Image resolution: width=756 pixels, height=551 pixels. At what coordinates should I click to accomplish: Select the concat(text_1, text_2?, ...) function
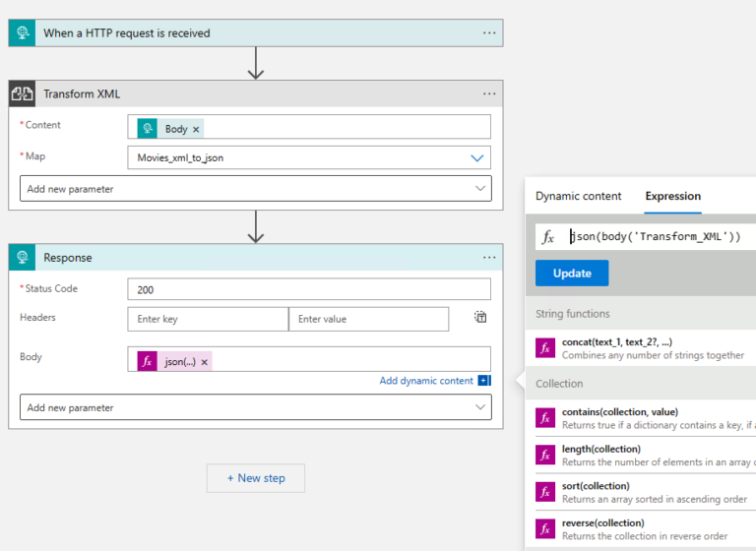point(646,348)
